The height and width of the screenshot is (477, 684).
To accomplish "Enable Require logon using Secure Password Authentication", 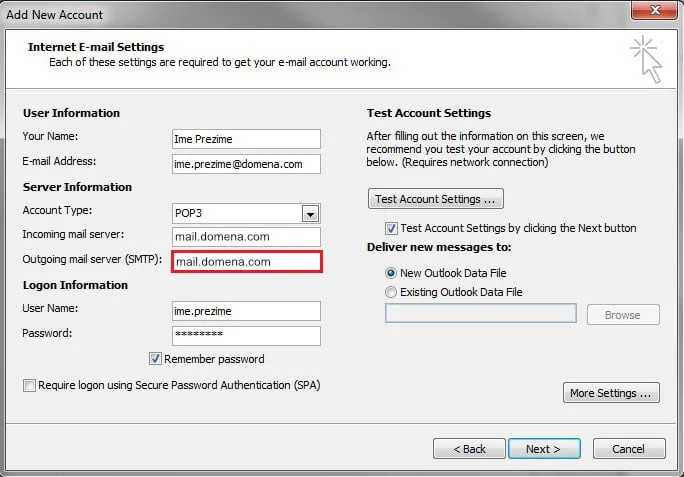I will tap(29, 385).
